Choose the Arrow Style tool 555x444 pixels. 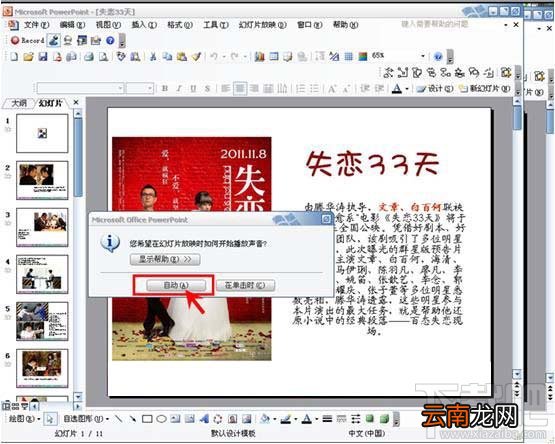[356, 419]
